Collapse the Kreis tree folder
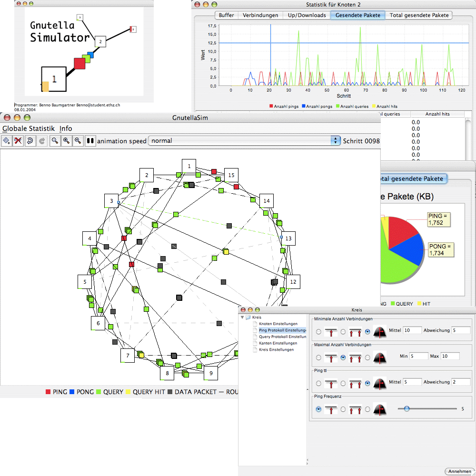476x476 pixels. coord(242,317)
